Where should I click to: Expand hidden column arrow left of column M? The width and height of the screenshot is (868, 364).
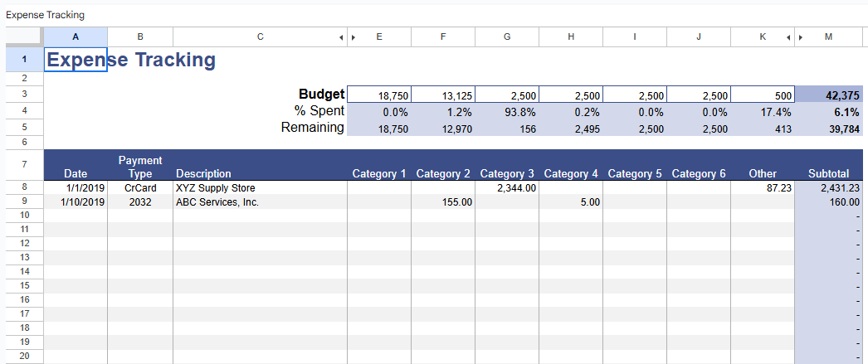click(801, 37)
